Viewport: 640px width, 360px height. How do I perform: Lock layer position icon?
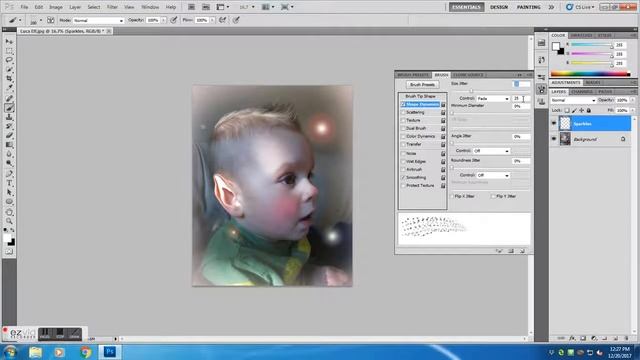(x=582, y=111)
